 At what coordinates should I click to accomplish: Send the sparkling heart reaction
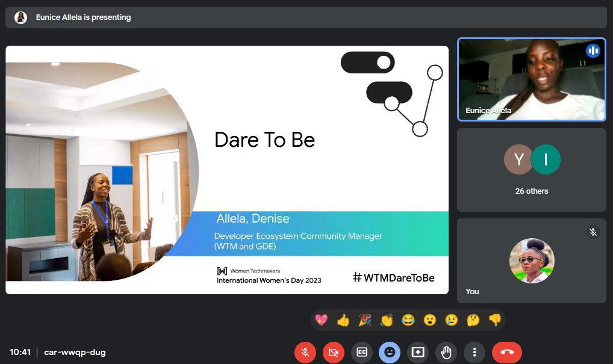click(x=322, y=320)
